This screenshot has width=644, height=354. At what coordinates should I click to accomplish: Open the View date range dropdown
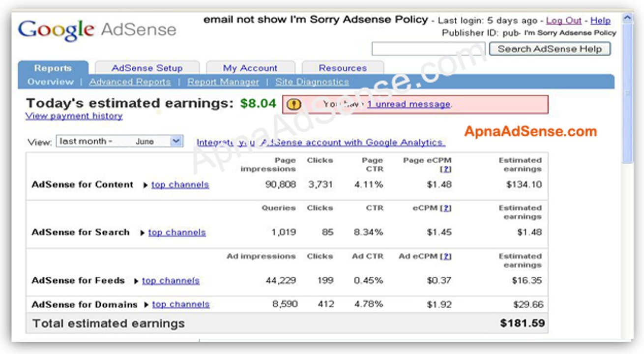click(120, 142)
